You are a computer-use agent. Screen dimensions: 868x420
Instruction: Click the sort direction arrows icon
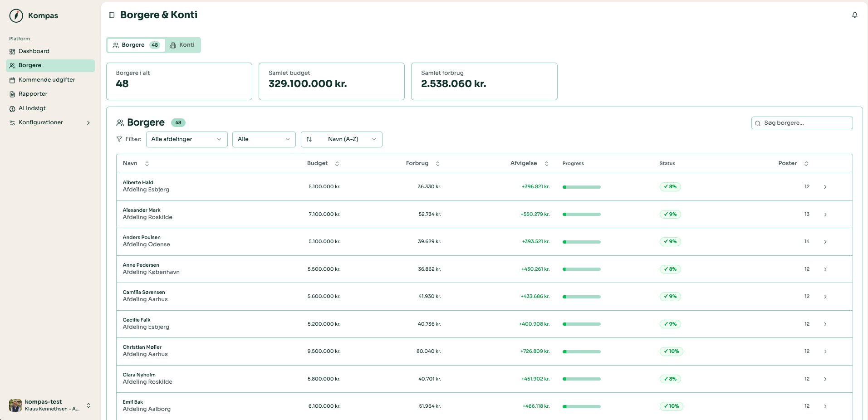[x=309, y=139]
